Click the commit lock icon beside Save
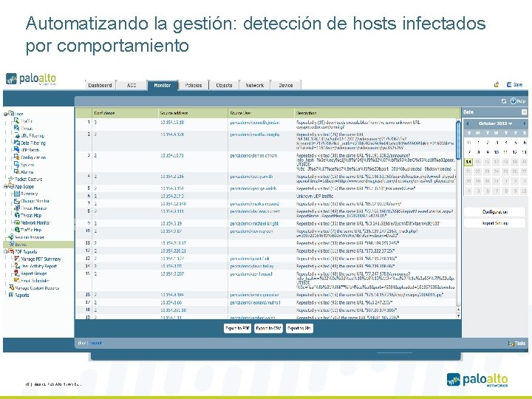Screen dimensions: 532x399 [x=497, y=84]
